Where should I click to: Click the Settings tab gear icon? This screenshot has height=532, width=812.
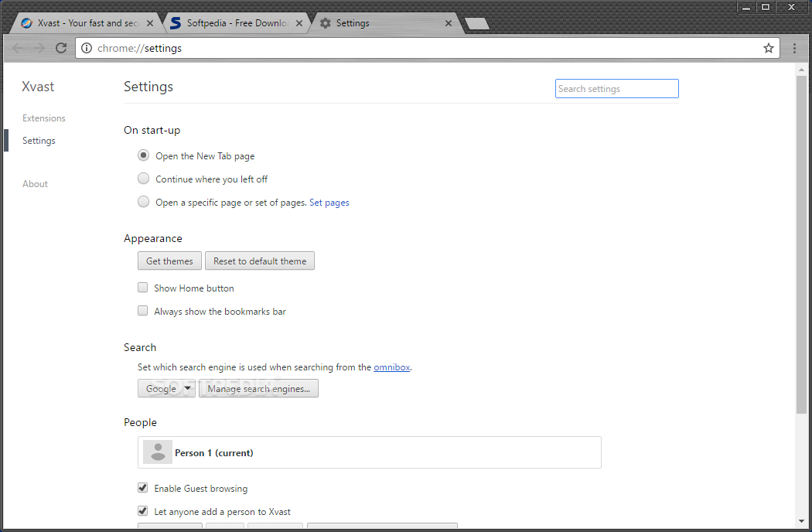click(326, 23)
